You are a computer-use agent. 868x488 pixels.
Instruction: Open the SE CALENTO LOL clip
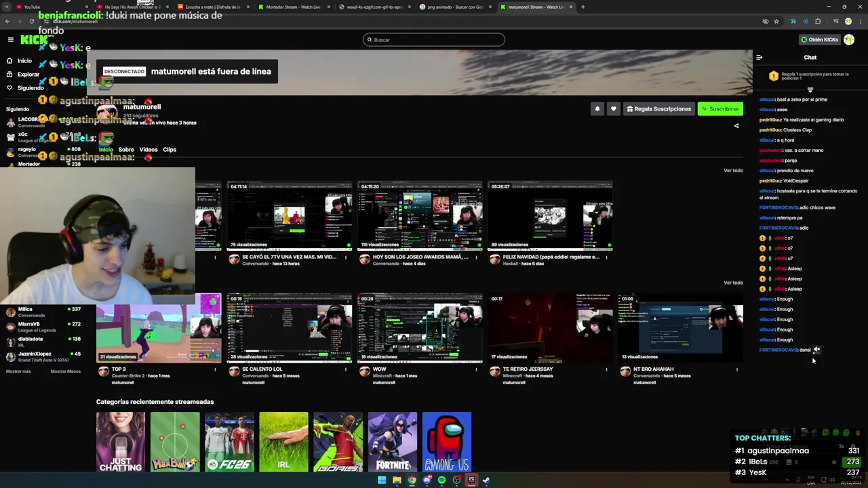pos(290,328)
